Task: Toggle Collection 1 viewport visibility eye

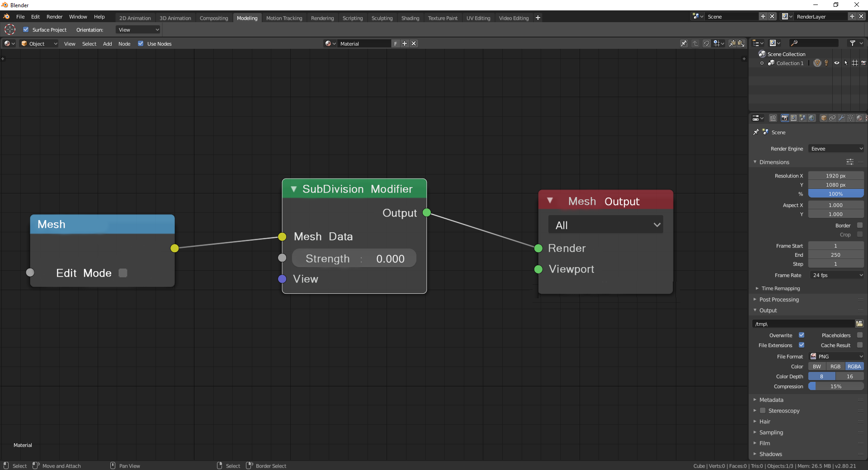Action: tap(837, 63)
